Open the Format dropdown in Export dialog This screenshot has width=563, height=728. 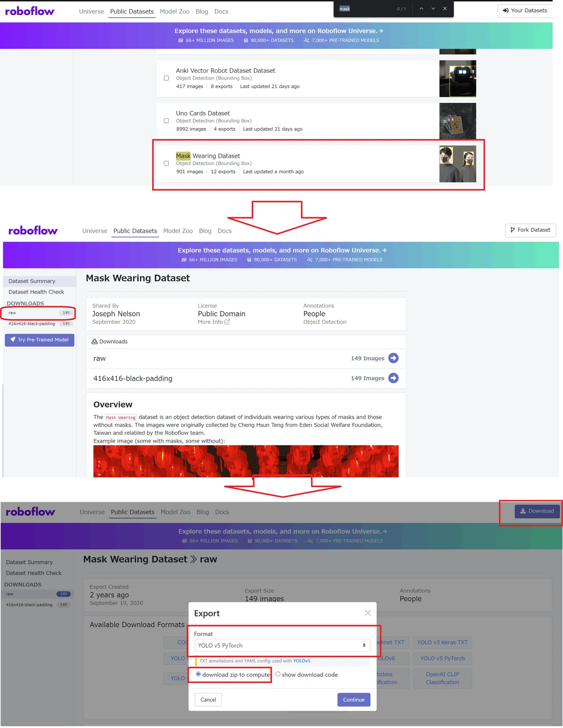coord(282,645)
